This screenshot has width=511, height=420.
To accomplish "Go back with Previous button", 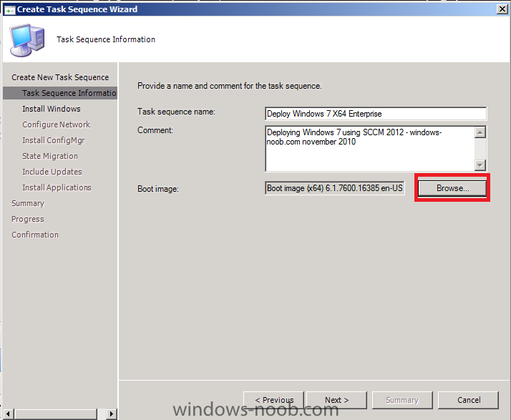I will point(273,400).
